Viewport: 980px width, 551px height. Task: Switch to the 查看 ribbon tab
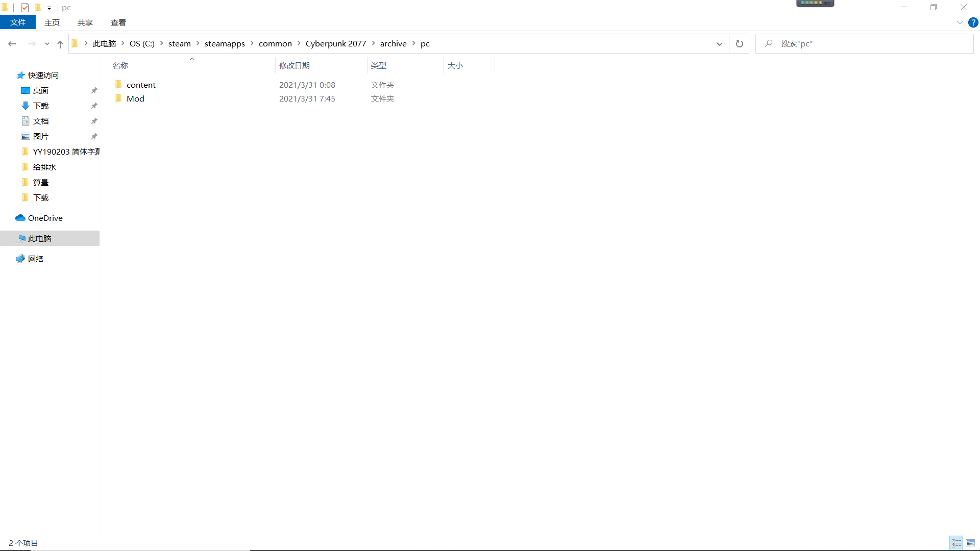[118, 22]
